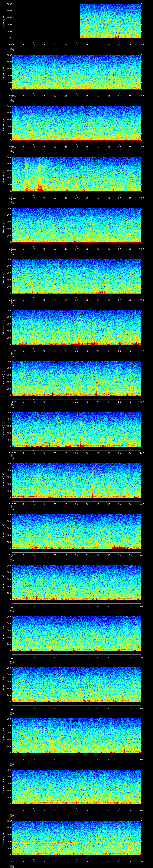The width and height of the screenshot is (153, 868).
Task: Click the red spike near 52 seconds in the 6:17 panel
Action: pos(123,697)
